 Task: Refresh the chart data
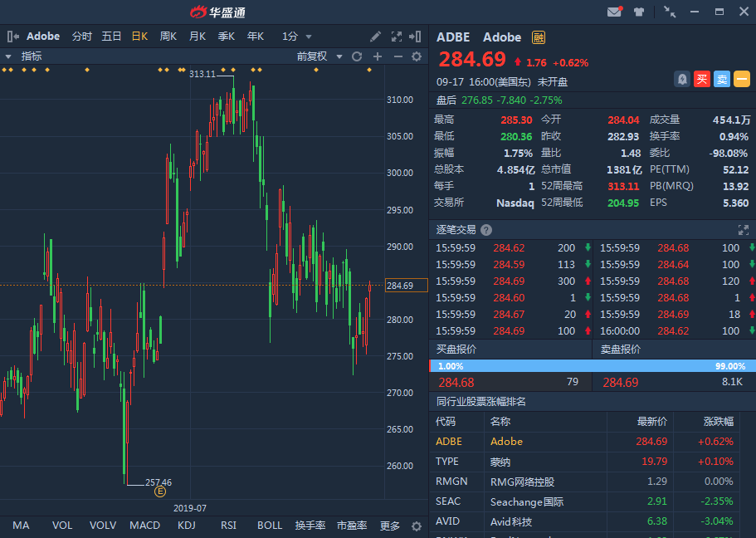357,56
